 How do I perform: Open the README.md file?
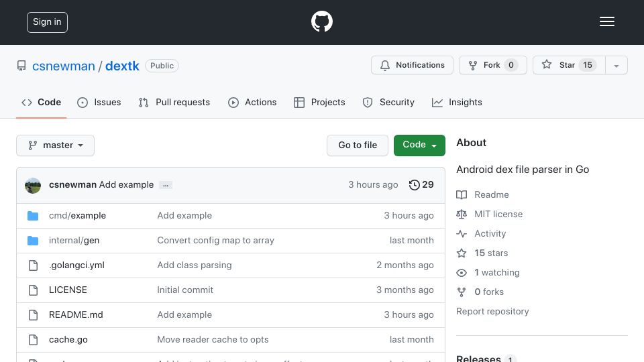tap(76, 315)
